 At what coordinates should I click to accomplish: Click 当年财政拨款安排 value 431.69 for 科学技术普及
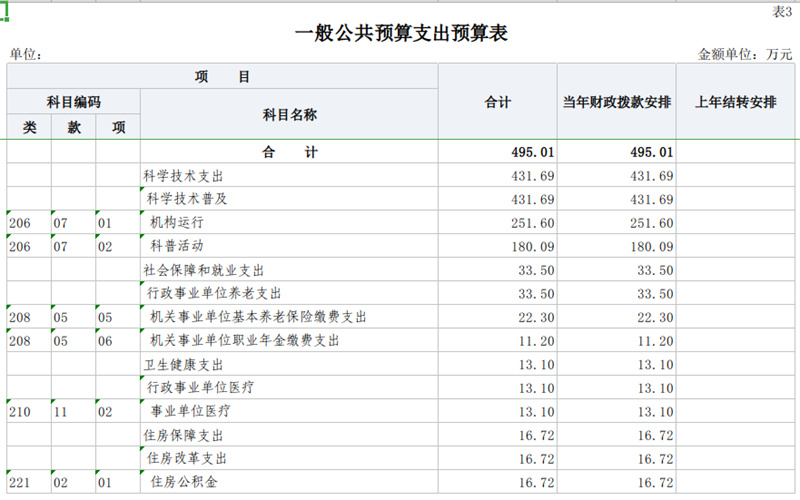point(652,199)
